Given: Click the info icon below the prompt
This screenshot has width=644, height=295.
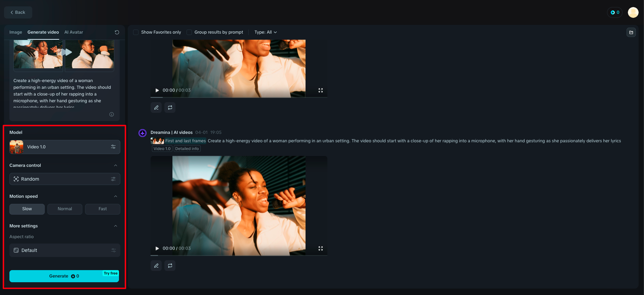Looking at the screenshot, I should [112, 114].
